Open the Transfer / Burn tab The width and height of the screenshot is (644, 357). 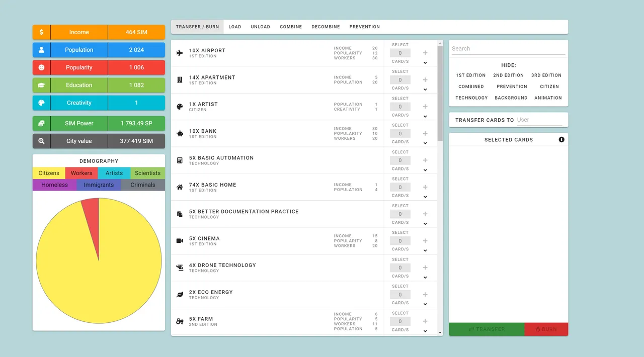pos(197,27)
